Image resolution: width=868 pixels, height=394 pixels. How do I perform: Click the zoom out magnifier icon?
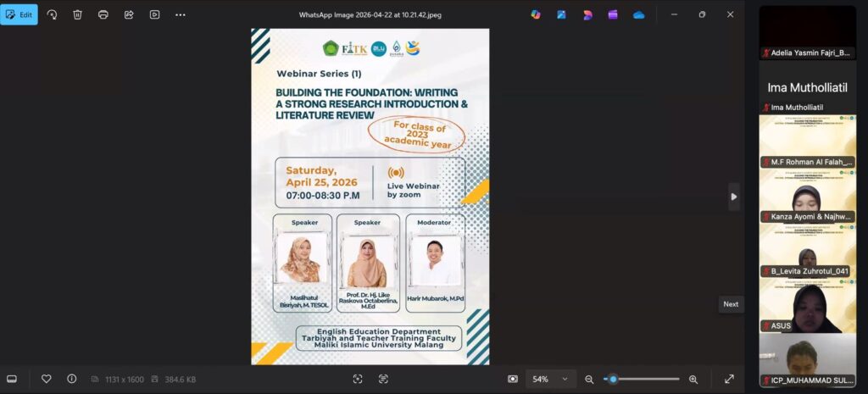pyautogui.click(x=588, y=379)
